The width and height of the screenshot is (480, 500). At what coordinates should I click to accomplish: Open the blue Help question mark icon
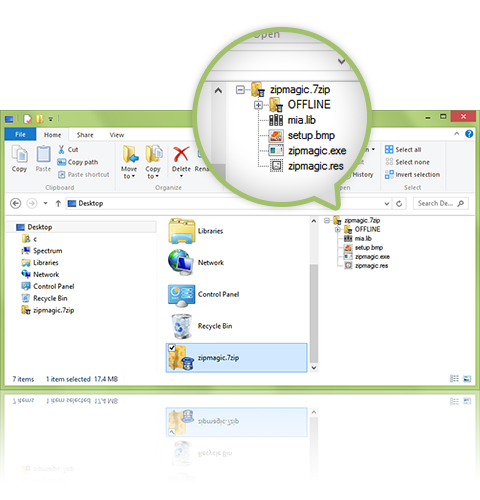tap(469, 134)
